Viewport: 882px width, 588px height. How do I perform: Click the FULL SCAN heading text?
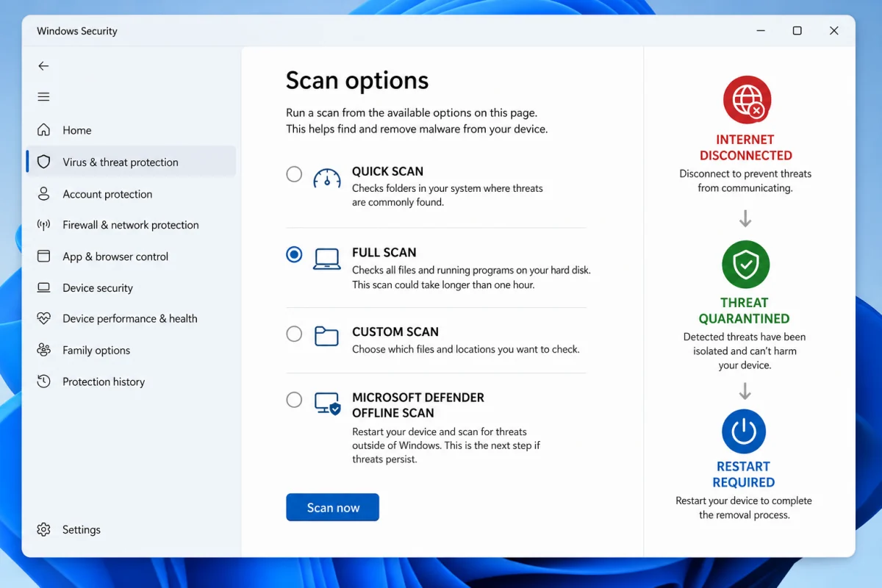384,252
